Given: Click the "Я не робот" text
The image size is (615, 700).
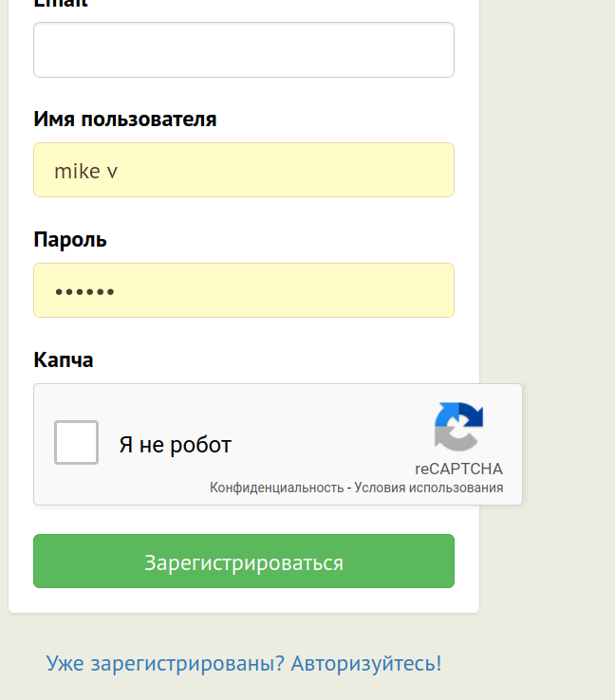Looking at the screenshot, I should coord(176,445).
